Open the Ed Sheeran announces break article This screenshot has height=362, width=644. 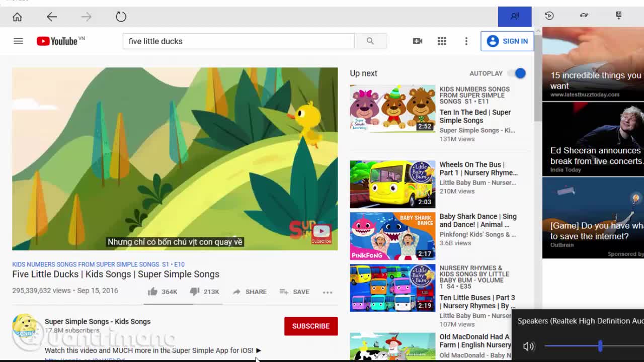(x=593, y=139)
